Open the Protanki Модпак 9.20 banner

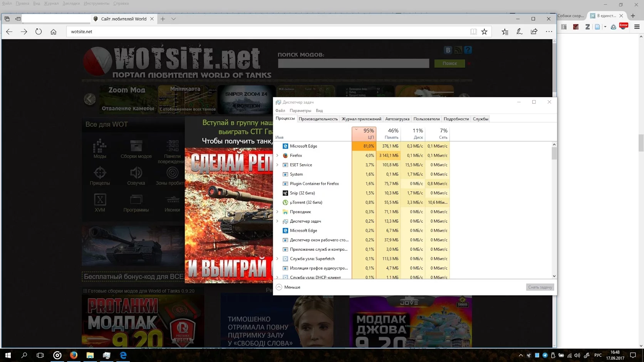click(143, 322)
